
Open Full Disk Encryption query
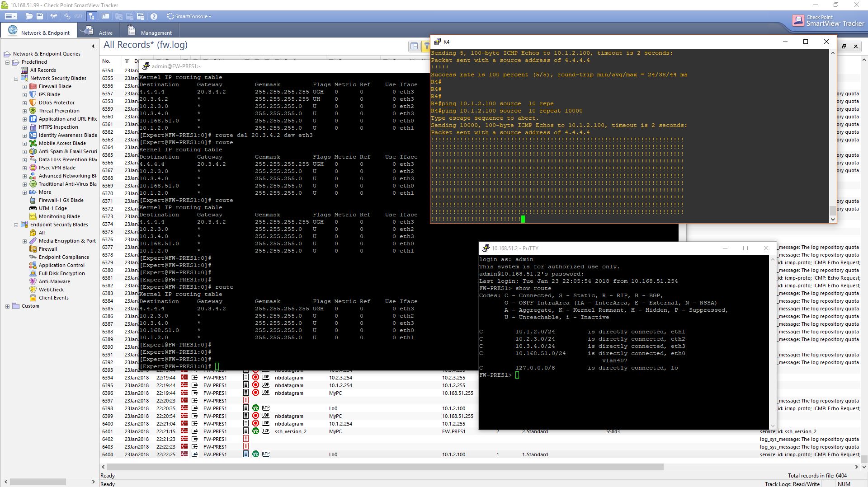click(x=62, y=273)
